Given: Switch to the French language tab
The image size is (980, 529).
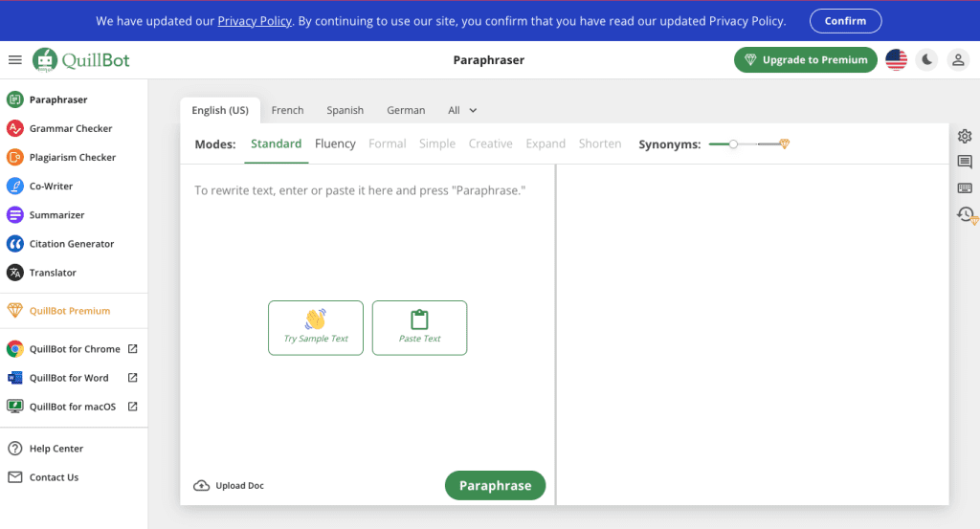Looking at the screenshot, I should click(x=287, y=110).
